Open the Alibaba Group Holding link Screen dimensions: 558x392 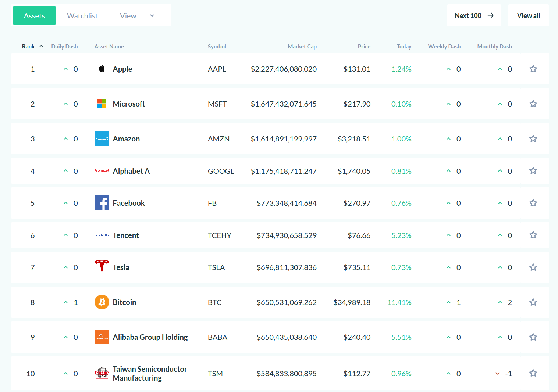click(150, 337)
